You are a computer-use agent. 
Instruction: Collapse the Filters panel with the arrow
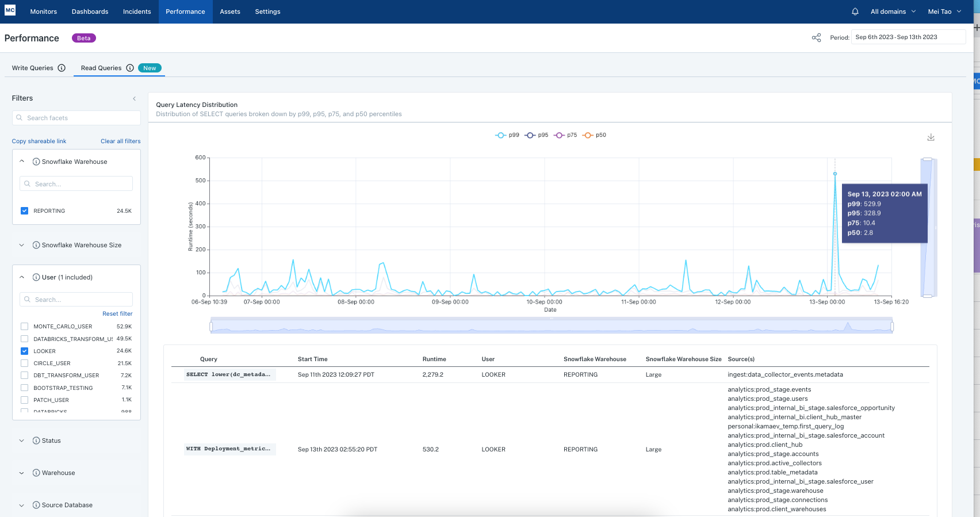tap(135, 98)
